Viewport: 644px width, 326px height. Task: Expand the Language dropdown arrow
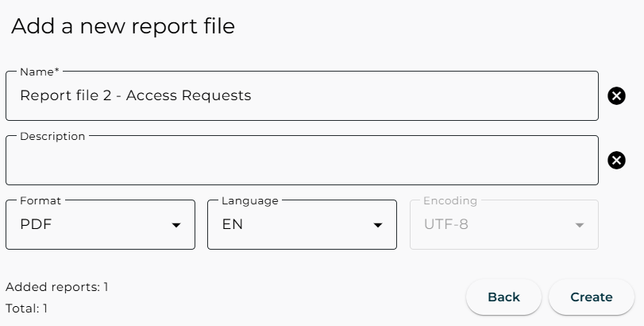[378, 225]
